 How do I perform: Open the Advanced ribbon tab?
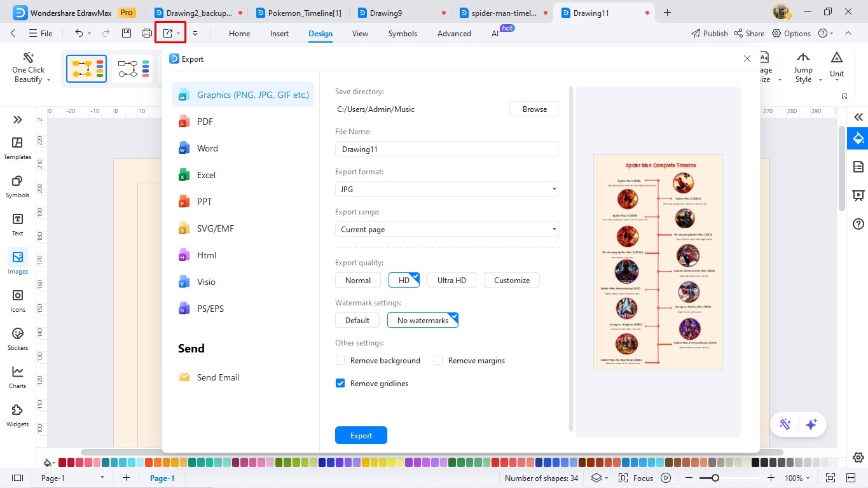tap(454, 34)
